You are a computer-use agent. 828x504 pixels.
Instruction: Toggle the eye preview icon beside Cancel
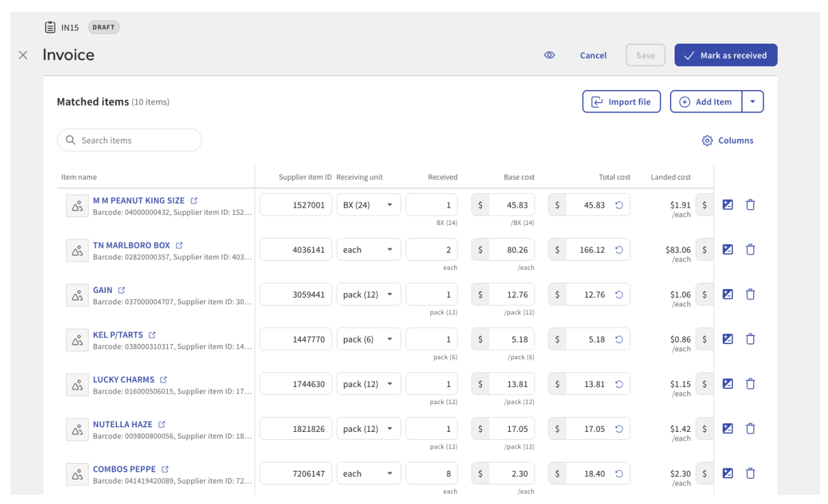tap(549, 56)
